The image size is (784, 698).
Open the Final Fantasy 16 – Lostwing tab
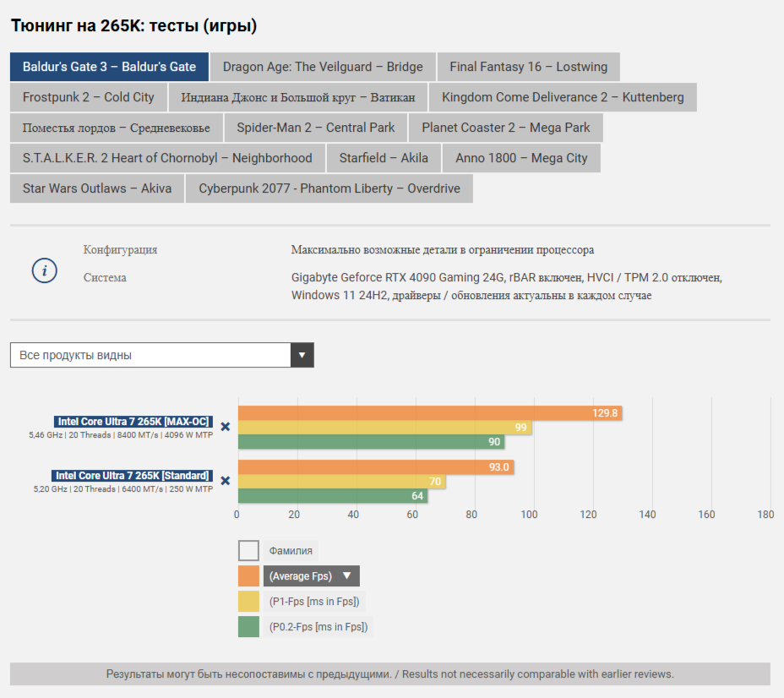pos(529,67)
